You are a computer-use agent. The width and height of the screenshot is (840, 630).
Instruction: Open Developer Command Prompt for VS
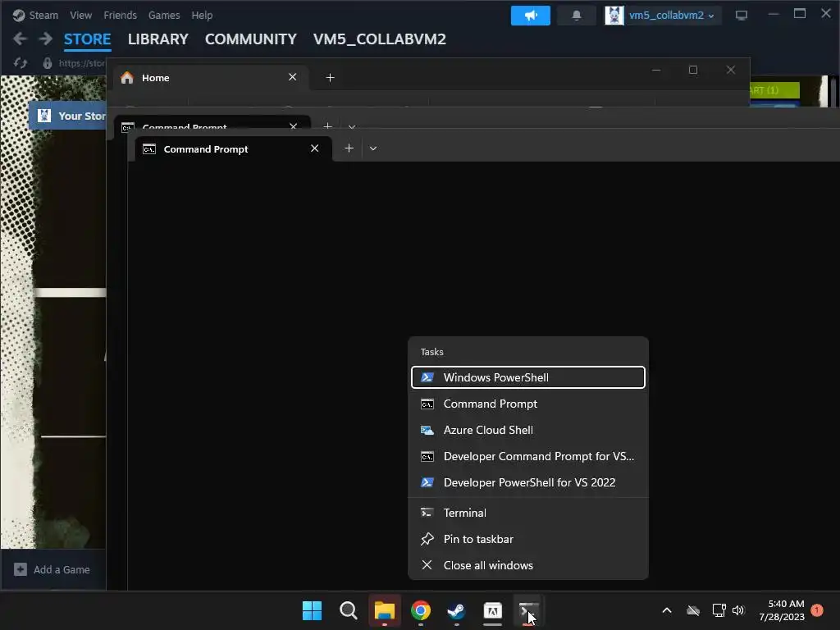click(527, 456)
